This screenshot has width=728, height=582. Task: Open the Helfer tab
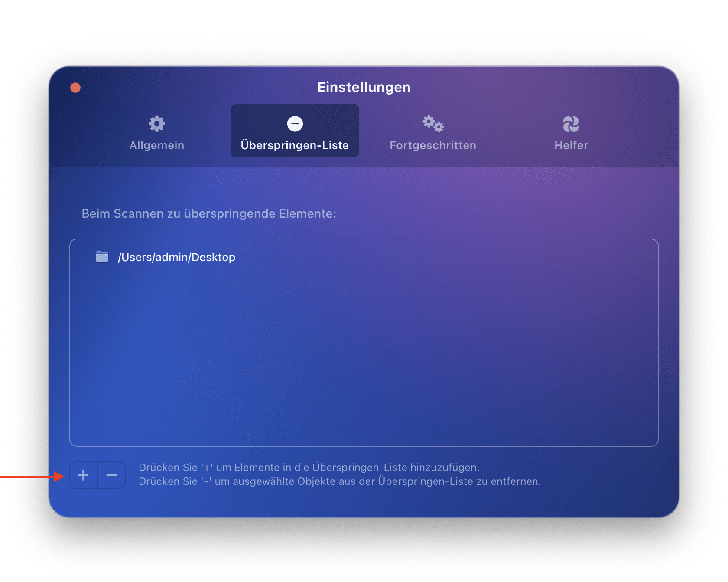[x=571, y=133]
